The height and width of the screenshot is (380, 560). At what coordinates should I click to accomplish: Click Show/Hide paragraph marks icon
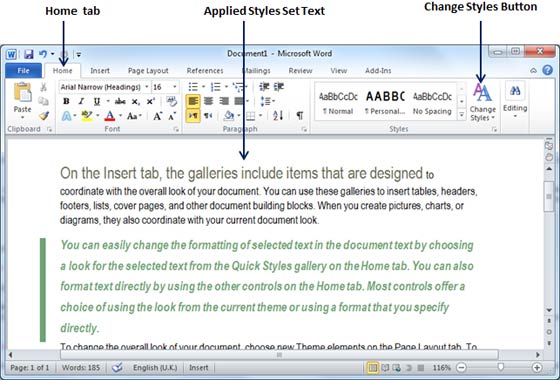coord(300,116)
